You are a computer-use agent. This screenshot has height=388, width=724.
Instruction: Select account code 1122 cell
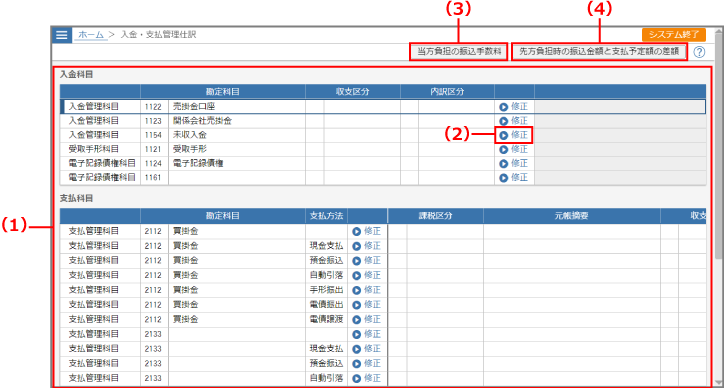tap(154, 107)
